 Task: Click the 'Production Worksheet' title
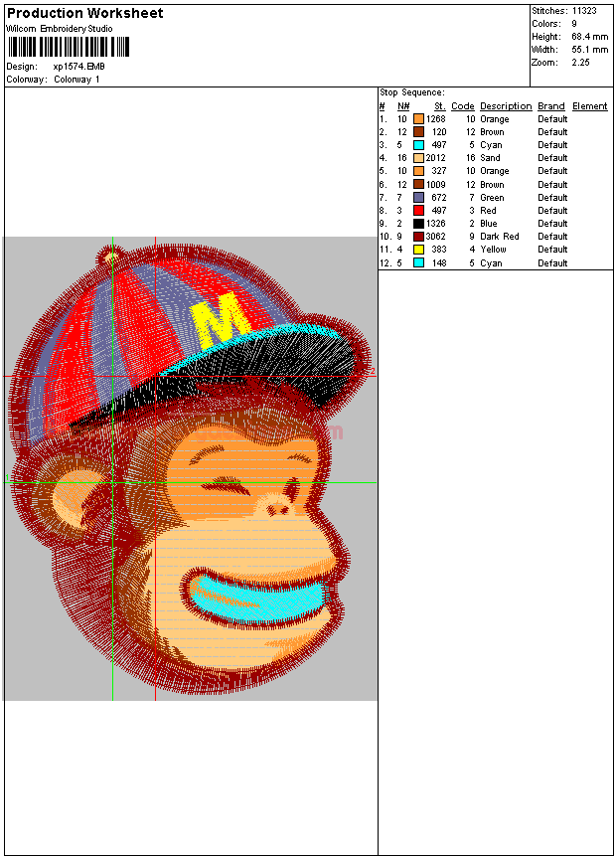point(85,13)
